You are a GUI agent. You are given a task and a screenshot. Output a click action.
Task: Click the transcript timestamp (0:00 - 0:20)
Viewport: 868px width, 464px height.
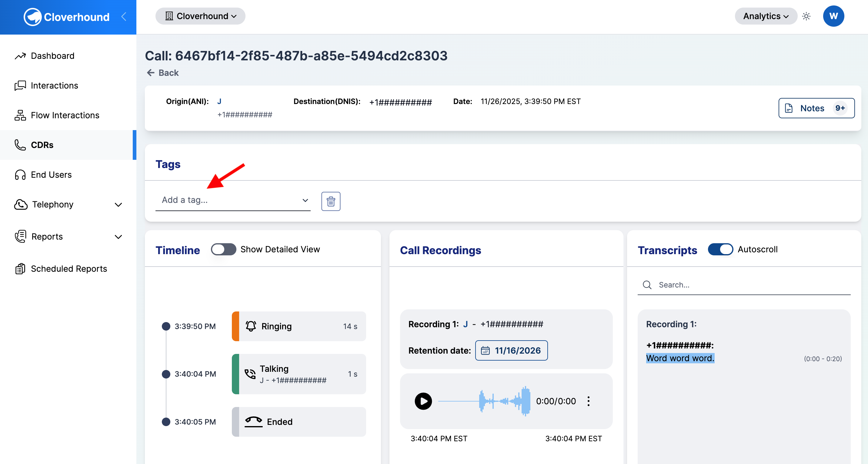tap(823, 359)
